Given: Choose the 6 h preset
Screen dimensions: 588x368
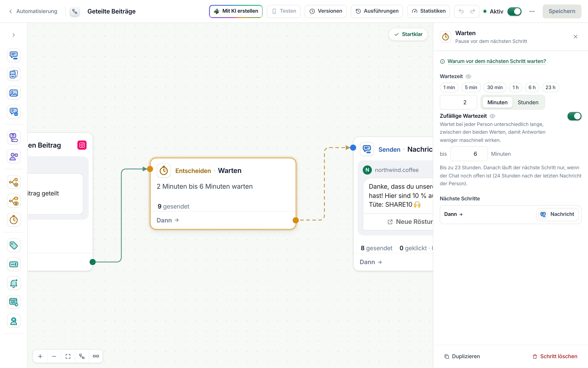Looking at the screenshot, I should (532, 87).
